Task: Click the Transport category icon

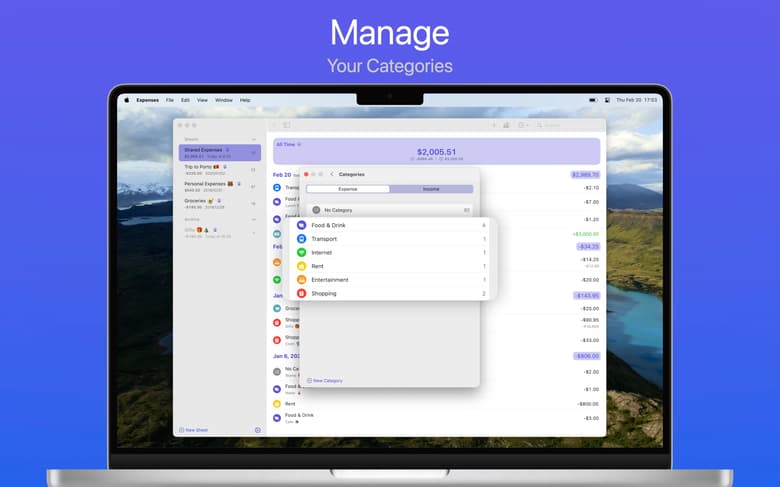Action: pos(301,239)
